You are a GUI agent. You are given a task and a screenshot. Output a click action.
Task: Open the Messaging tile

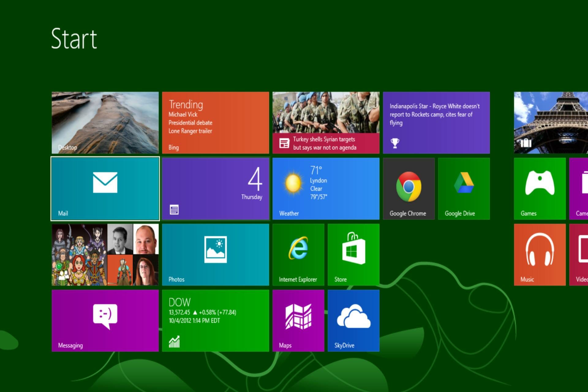point(105,321)
